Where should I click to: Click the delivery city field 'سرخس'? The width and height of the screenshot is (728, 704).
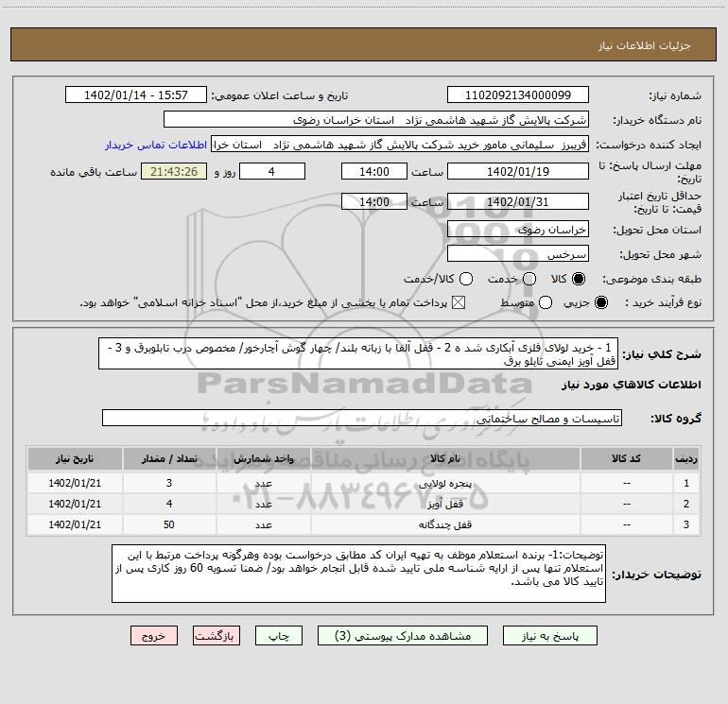(517, 254)
